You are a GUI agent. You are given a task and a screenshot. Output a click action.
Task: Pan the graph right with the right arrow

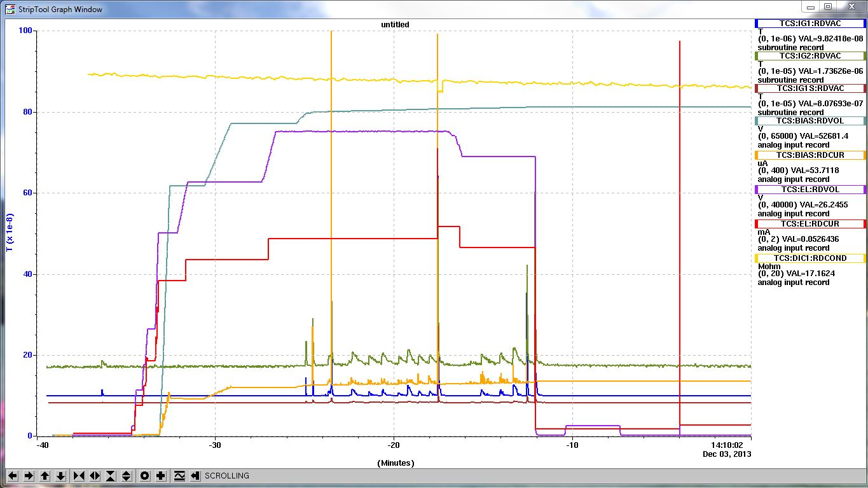tap(29, 476)
